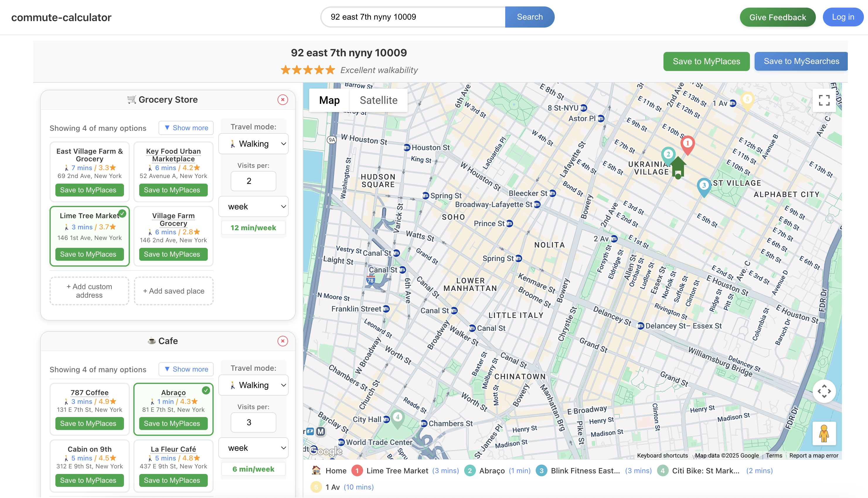Click map marker 2 for Abraço

coord(668,156)
